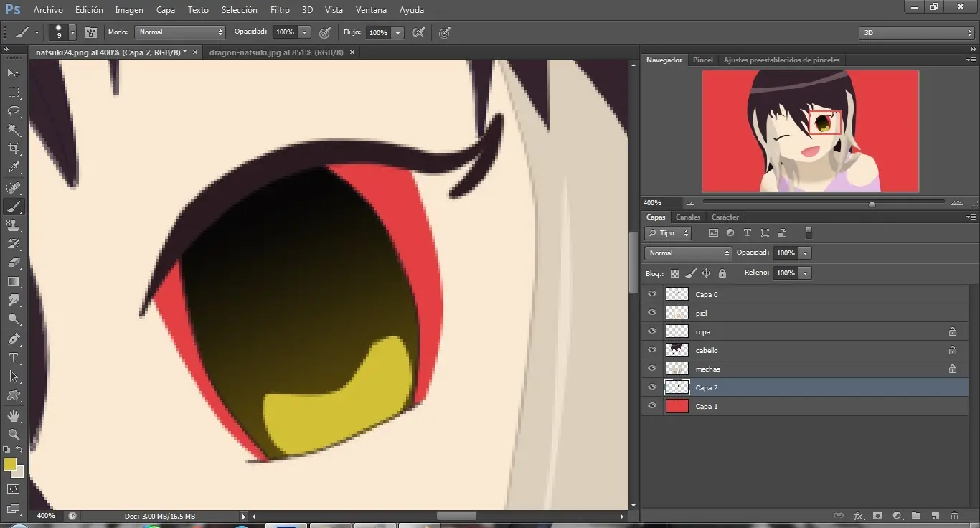Switch to the Pincel tab

703,60
